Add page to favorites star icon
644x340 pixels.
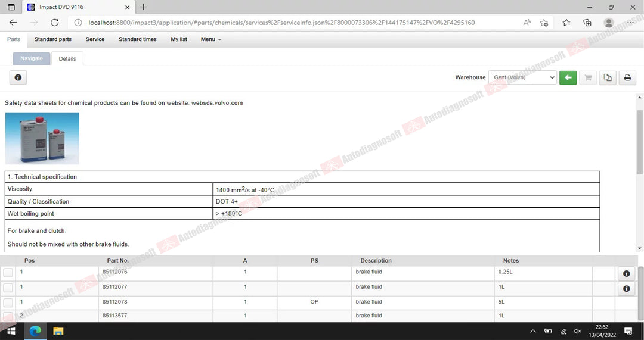pyautogui.click(x=544, y=23)
